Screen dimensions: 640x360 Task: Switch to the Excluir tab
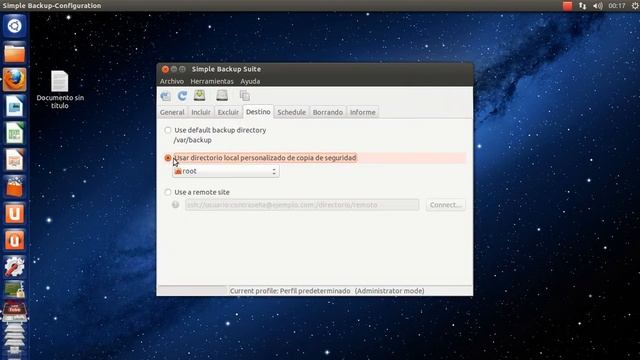pos(228,112)
